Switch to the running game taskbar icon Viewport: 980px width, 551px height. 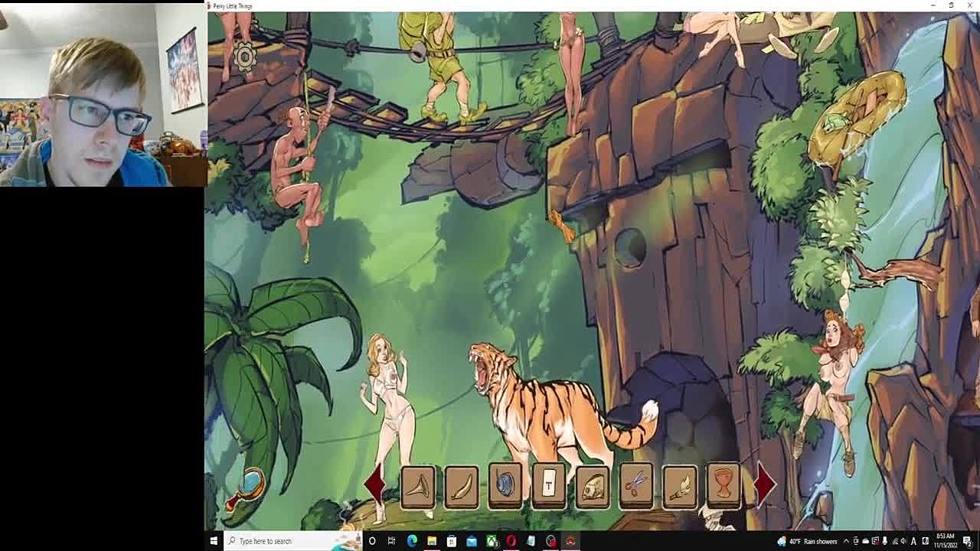[x=570, y=541]
